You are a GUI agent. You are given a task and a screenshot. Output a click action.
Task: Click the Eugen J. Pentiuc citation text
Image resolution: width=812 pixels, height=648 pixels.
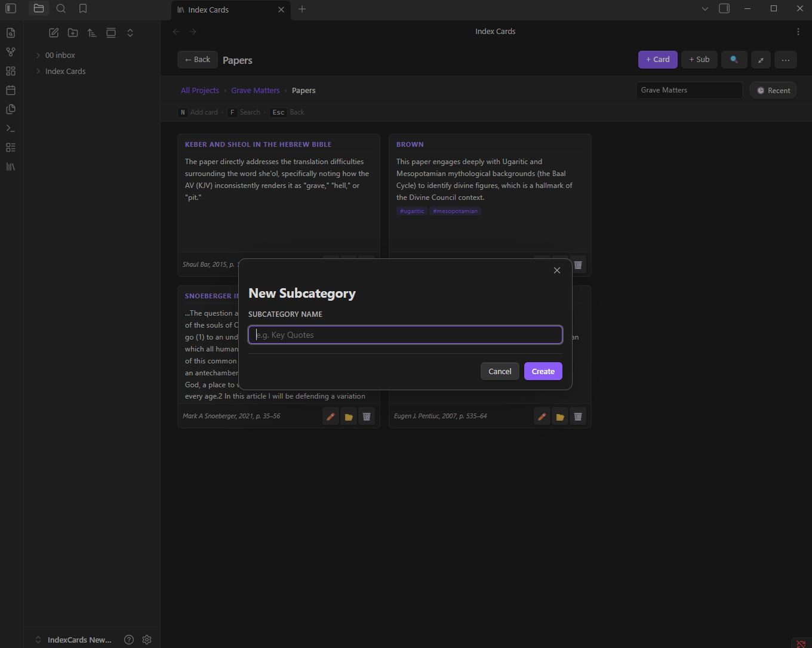pos(441,416)
